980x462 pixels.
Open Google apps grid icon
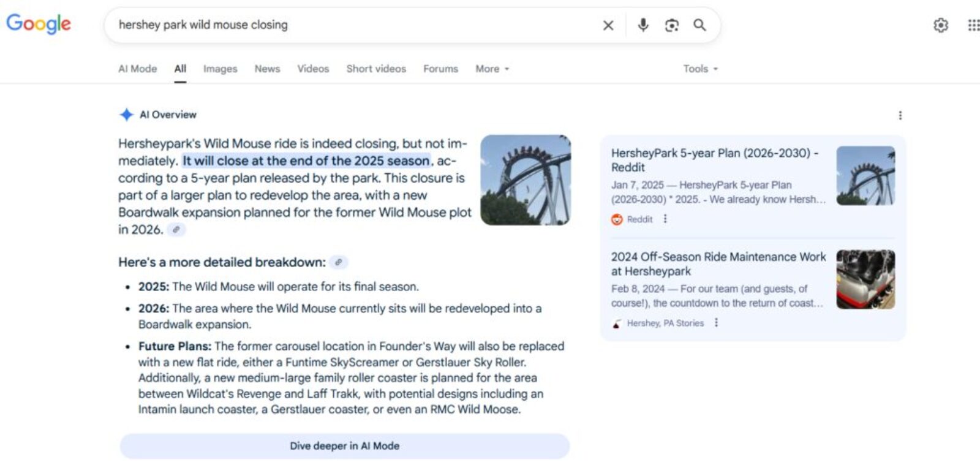[973, 25]
